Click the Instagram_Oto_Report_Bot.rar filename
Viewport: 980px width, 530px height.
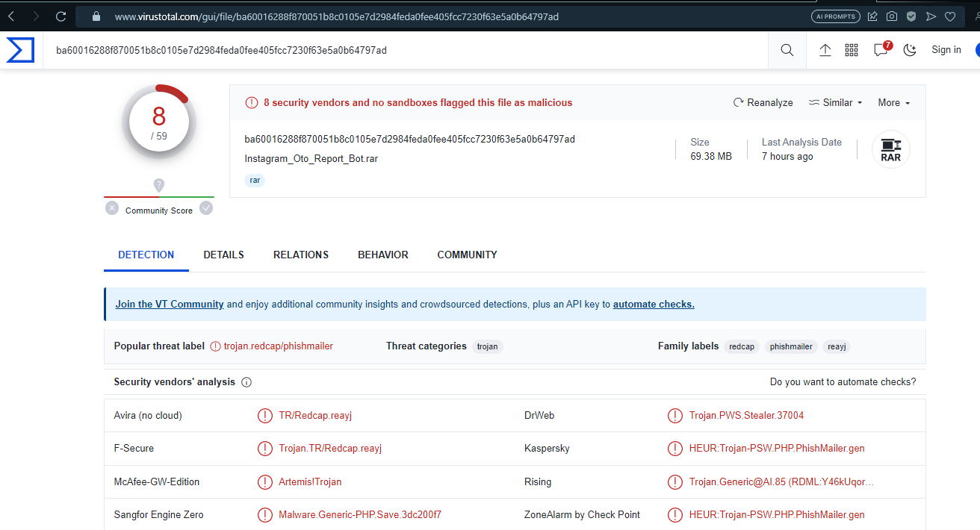311,159
